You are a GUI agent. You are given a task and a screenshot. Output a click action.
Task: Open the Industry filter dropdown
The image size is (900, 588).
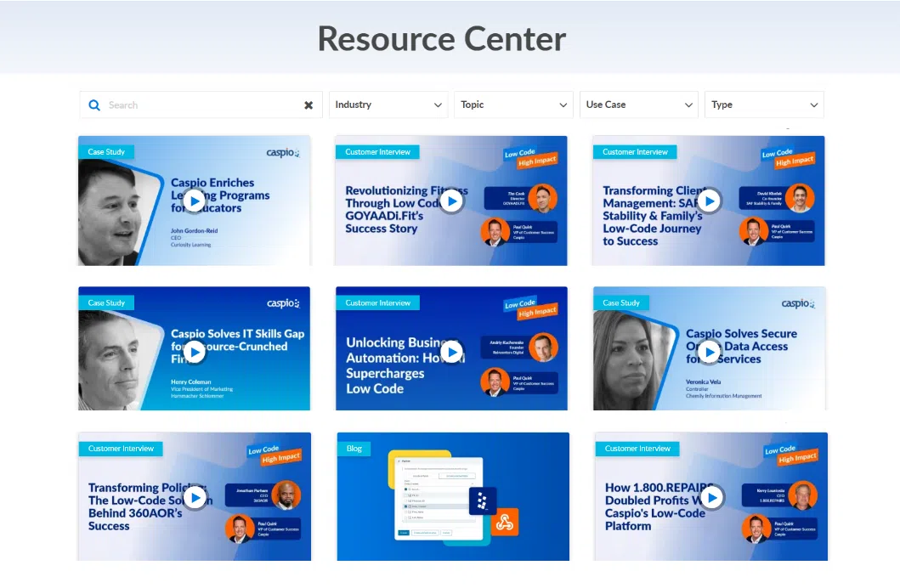[388, 105]
